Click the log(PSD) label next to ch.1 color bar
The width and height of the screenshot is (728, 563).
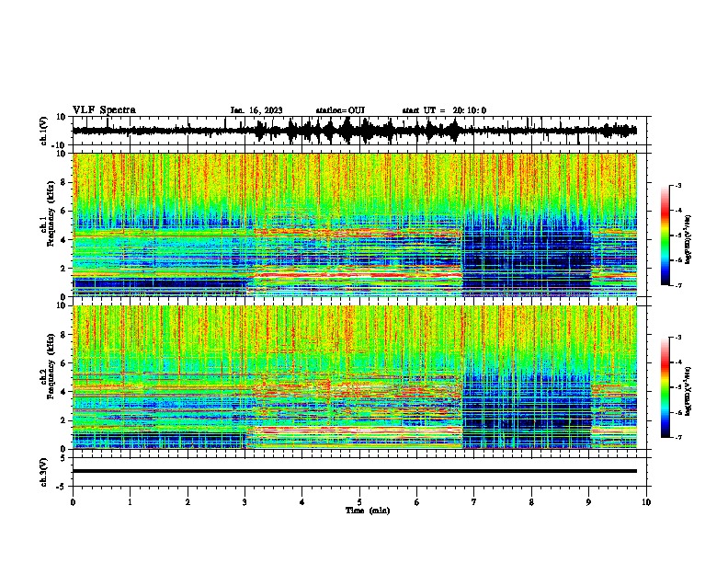click(688, 239)
